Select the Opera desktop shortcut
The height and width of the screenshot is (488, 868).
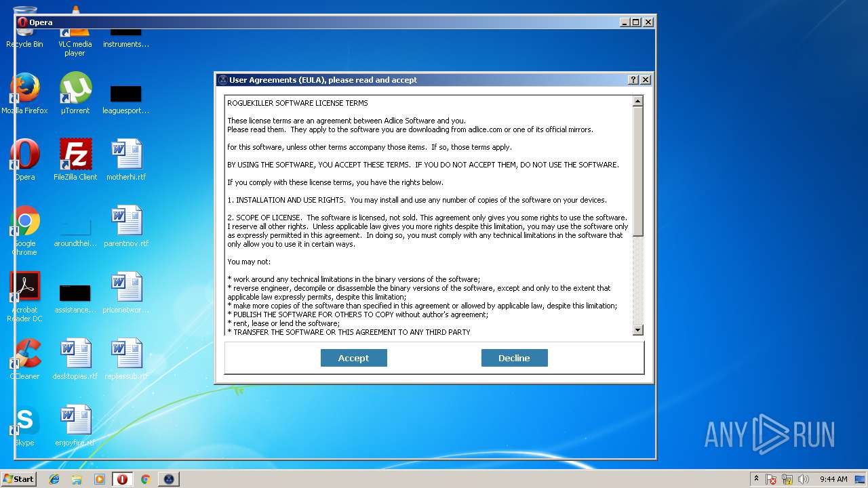24,160
